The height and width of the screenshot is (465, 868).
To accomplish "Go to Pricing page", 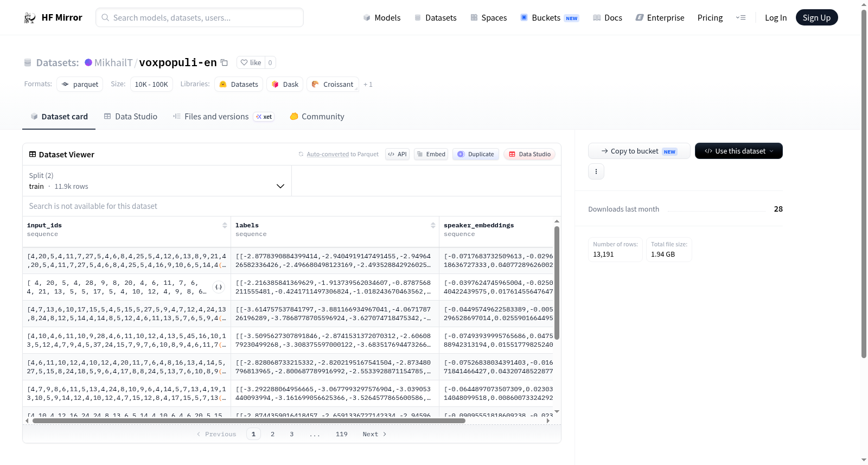I will click(x=710, y=18).
